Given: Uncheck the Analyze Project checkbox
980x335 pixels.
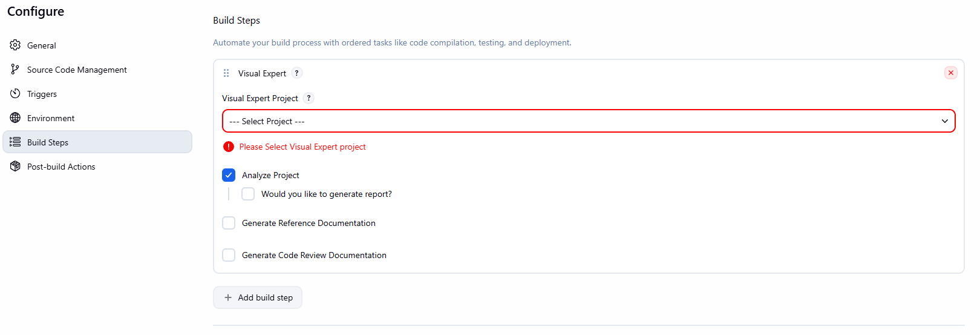Looking at the screenshot, I should point(229,175).
